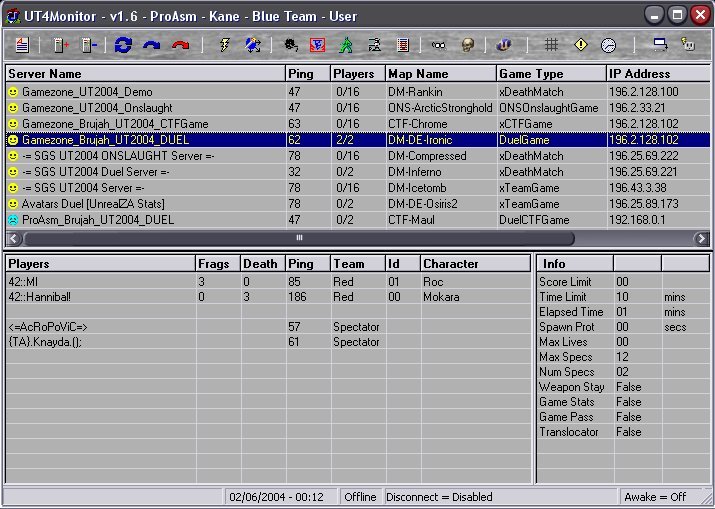The height and width of the screenshot is (509, 715).
Task: Select player 42::MI row
Action: click(269, 282)
